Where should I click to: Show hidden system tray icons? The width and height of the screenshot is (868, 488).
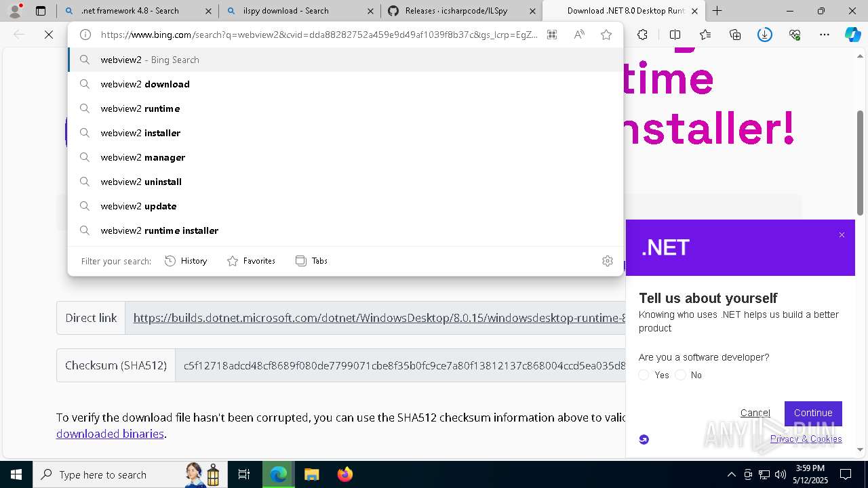click(731, 474)
